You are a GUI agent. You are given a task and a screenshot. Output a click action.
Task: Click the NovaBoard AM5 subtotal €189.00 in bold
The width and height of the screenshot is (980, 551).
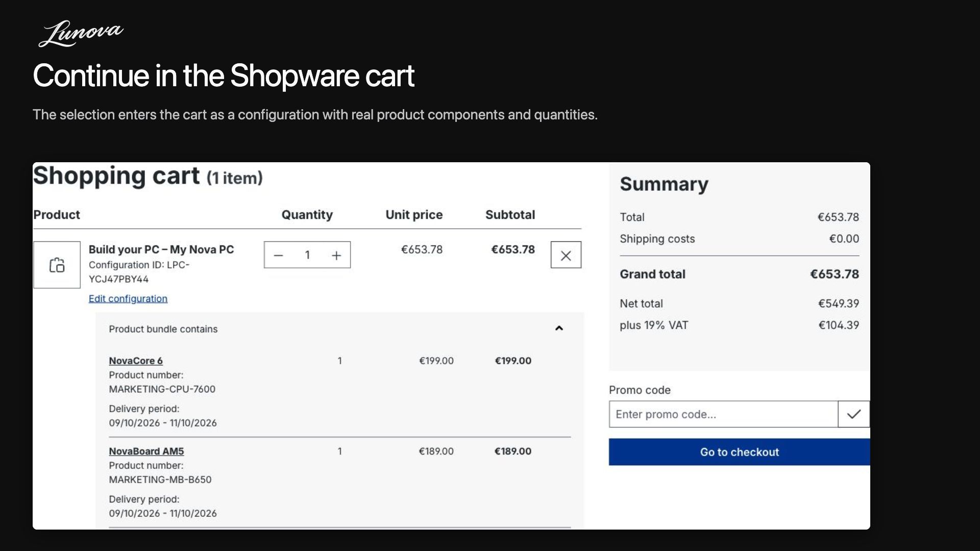(513, 451)
